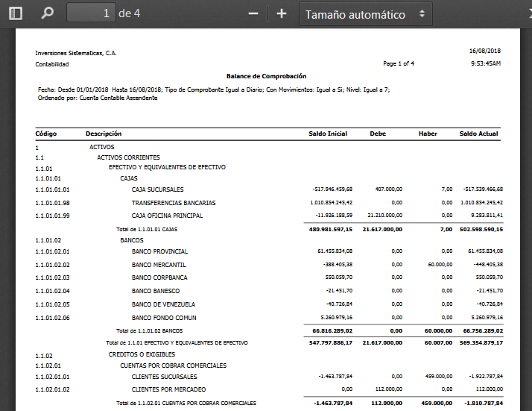Select the TRANSFERENCIAS BANCARIAS account text

coord(174,202)
